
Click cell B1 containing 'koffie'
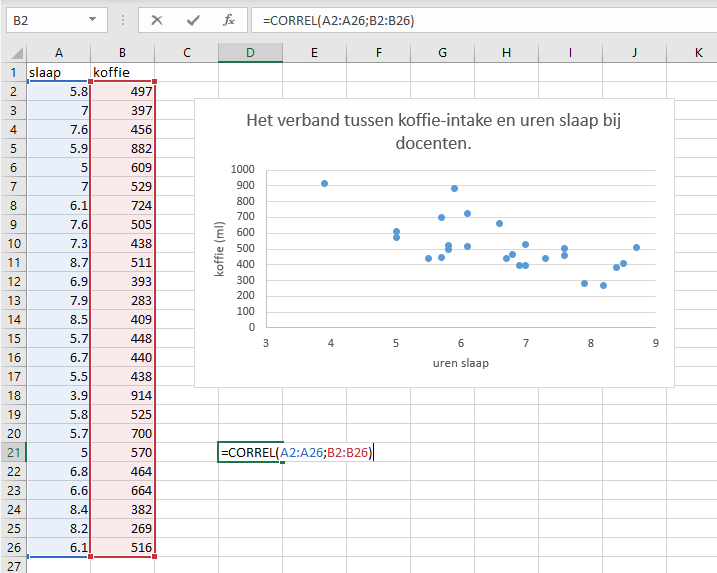tap(122, 72)
